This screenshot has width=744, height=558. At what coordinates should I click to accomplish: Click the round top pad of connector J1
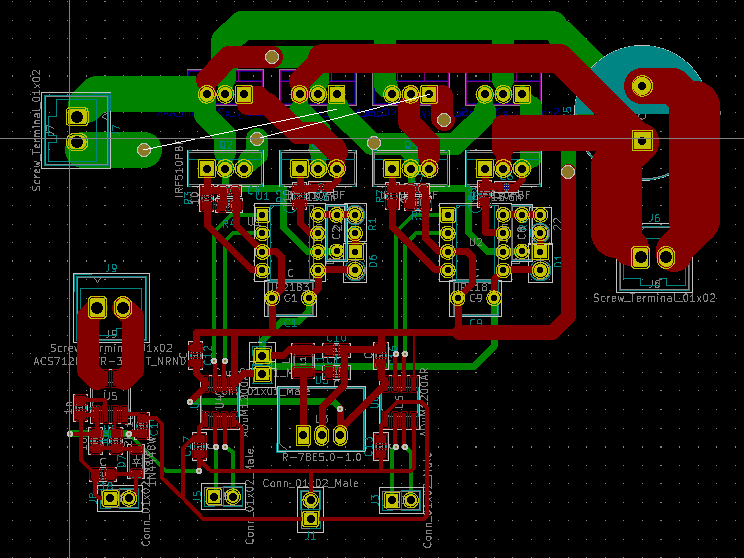tap(310, 500)
